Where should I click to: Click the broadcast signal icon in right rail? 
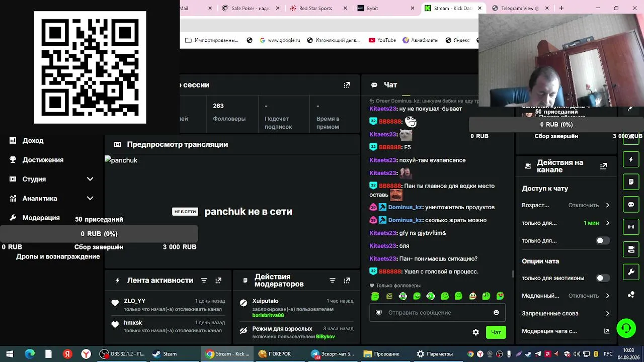tap(631, 227)
